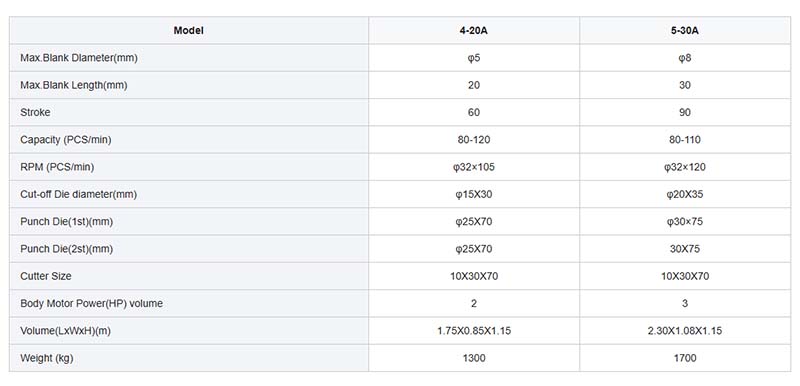Click the 80-120 capacity cell
The image size is (800, 386).
click(473, 140)
